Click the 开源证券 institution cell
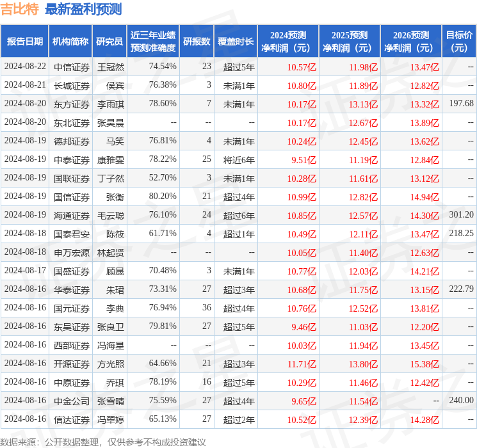The image size is (477, 448). pos(72,364)
